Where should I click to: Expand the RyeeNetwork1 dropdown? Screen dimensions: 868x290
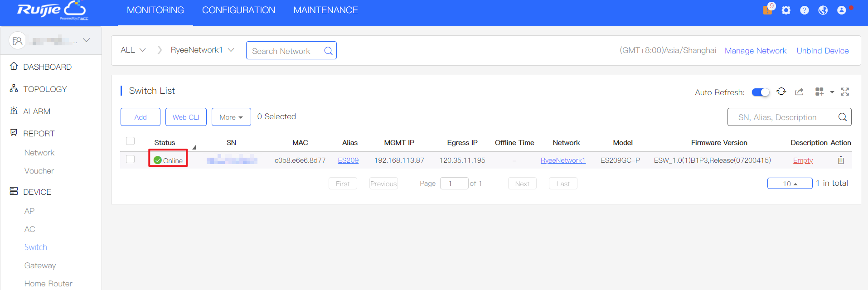(x=202, y=50)
